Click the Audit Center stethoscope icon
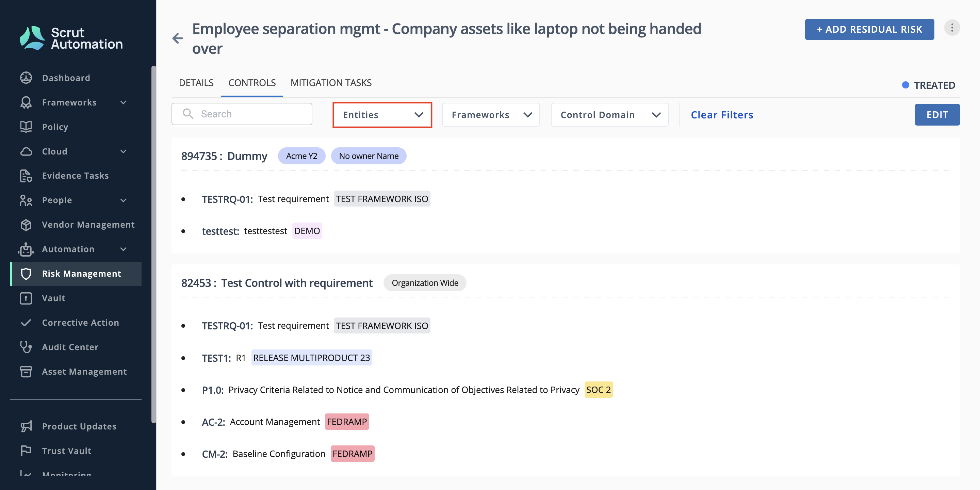This screenshot has height=490, width=980. tap(26, 347)
